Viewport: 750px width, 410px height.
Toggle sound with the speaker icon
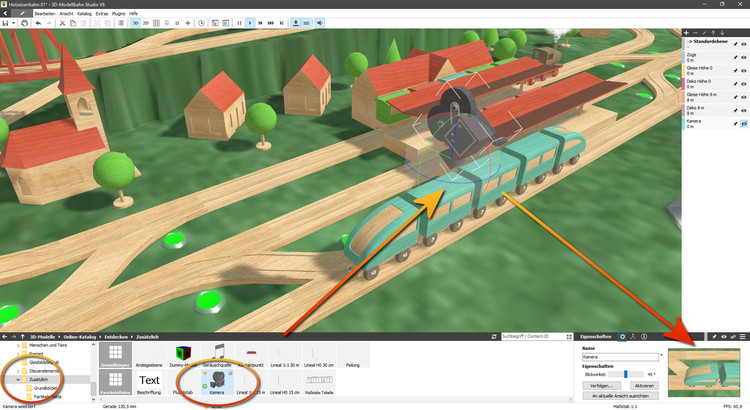click(x=320, y=23)
